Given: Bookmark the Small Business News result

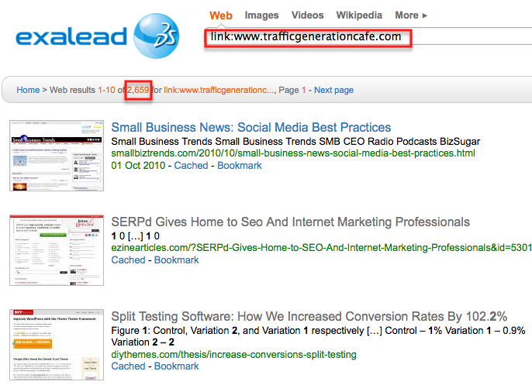Looking at the screenshot, I should 240,165.
